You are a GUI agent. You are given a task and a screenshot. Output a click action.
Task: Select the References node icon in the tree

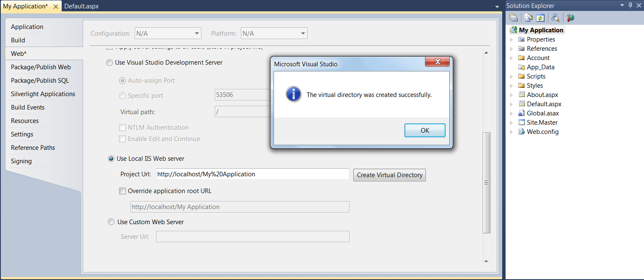click(x=521, y=49)
